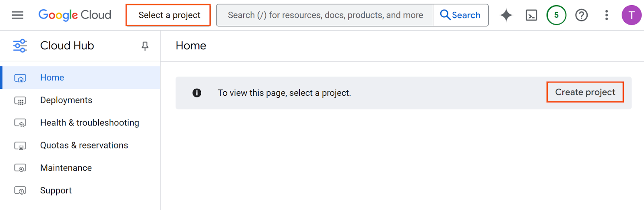Pin Cloud Hub with the pin icon

coord(145,46)
